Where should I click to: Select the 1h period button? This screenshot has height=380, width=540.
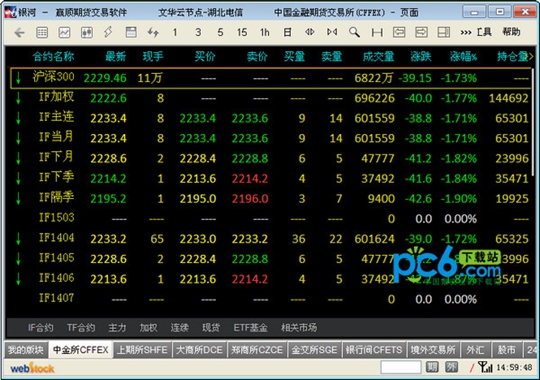click(264, 33)
